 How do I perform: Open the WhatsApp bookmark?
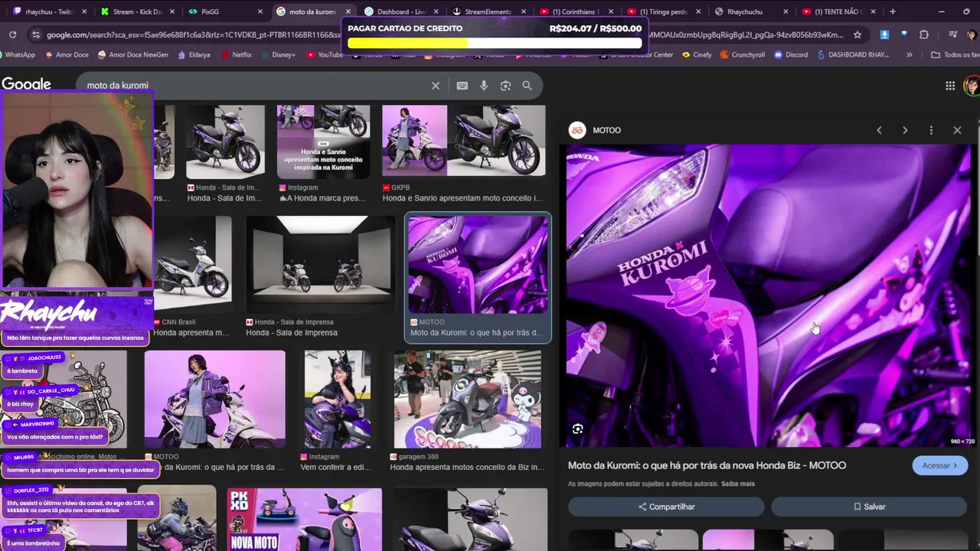(18, 54)
